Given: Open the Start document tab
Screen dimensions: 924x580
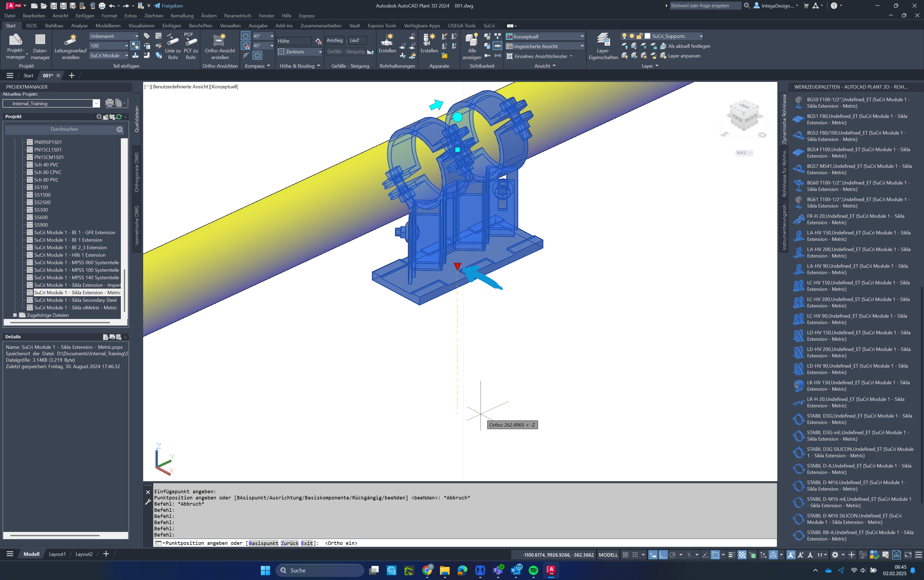Looking at the screenshot, I should 28,75.
